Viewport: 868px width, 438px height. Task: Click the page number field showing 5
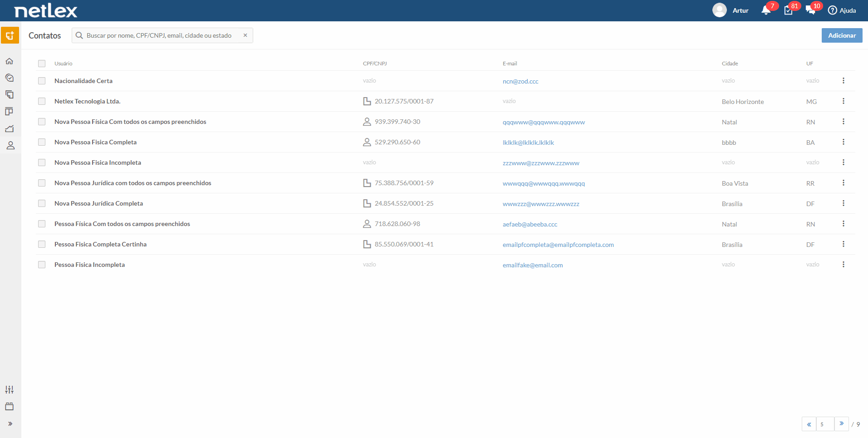pos(825,424)
